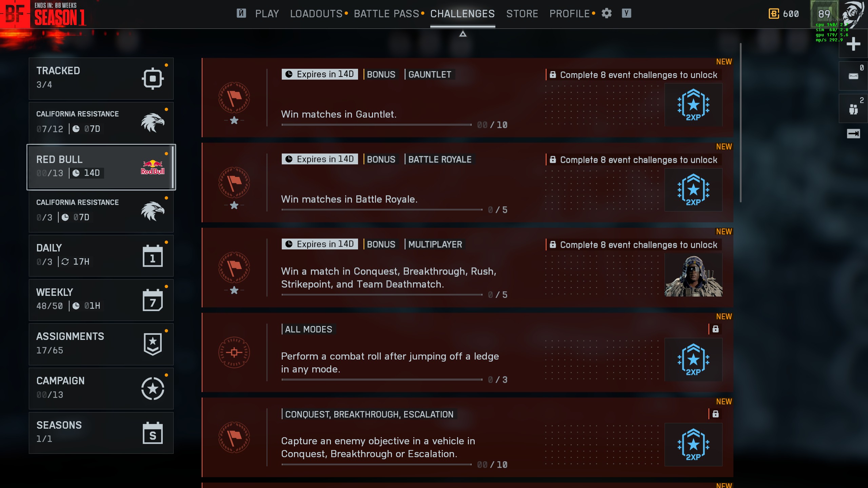Expand the Assignments category
The image size is (868, 488).
coord(101,344)
